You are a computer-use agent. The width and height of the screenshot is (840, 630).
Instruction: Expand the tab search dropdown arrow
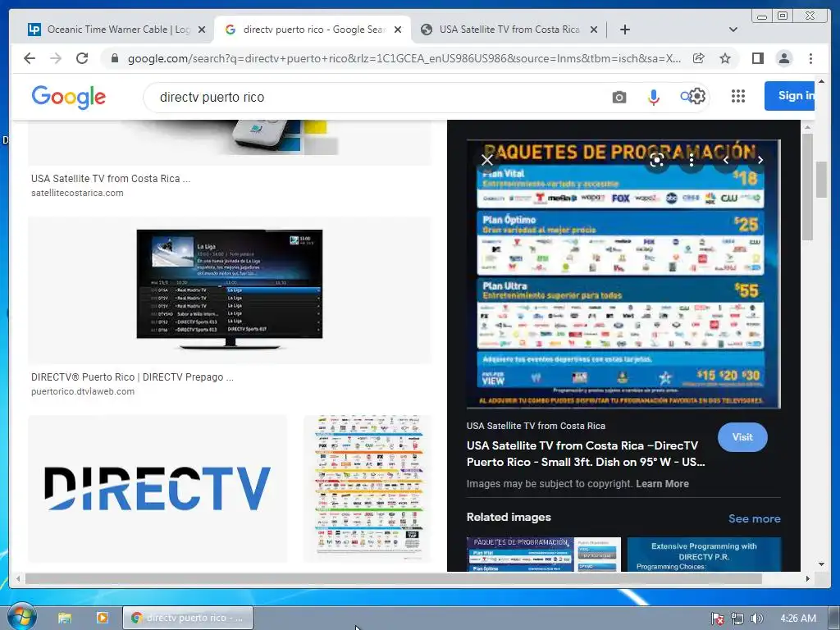(733, 30)
